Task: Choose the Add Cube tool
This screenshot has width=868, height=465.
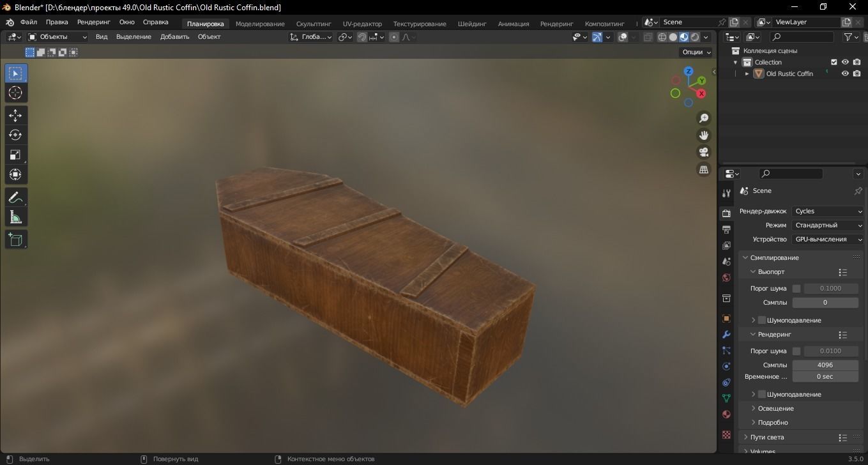Action: coord(16,240)
